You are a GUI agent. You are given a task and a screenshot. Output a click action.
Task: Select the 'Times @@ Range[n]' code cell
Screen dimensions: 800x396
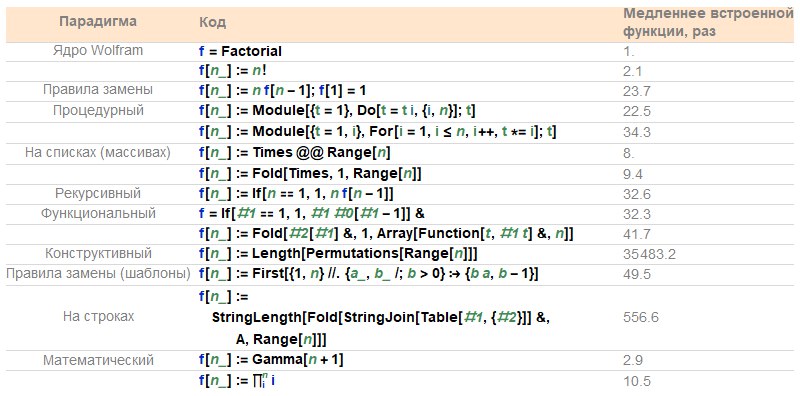[295, 153]
